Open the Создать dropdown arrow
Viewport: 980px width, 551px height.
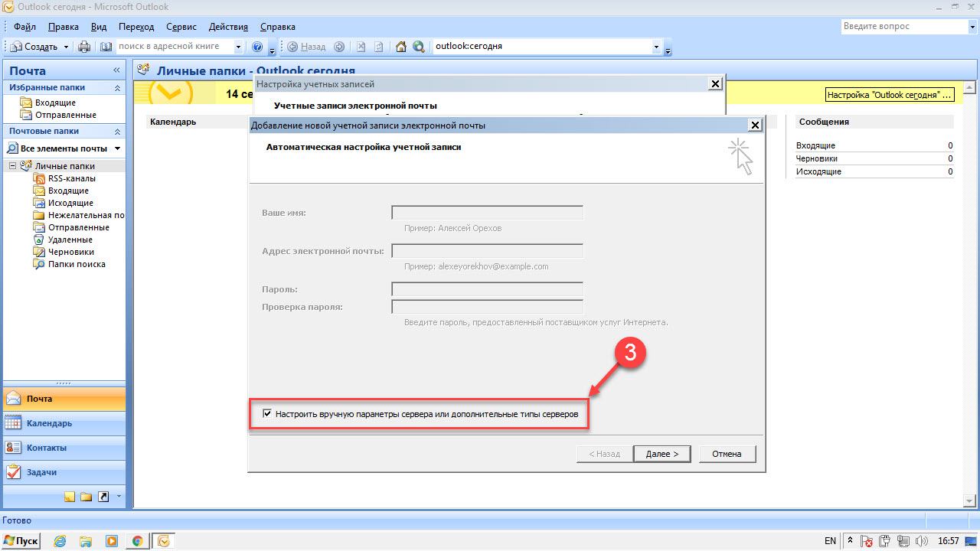pyautogui.click(x=66, y=47)
